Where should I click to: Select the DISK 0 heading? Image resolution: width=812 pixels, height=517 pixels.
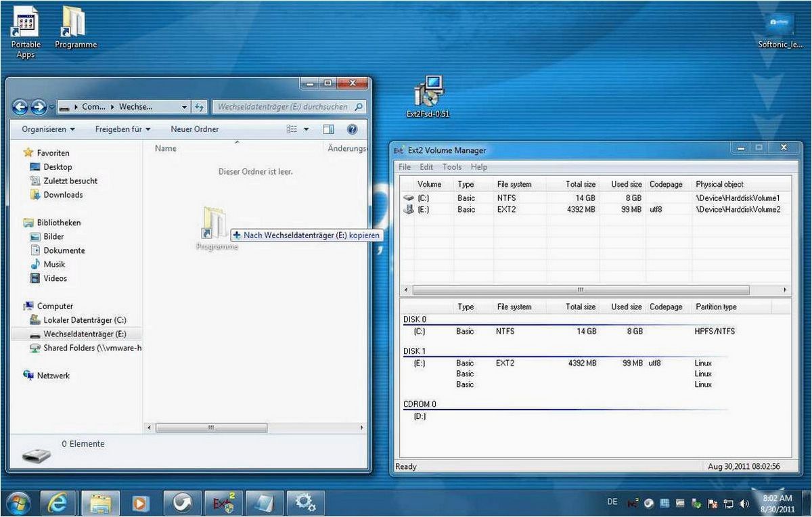coord(415,319)
